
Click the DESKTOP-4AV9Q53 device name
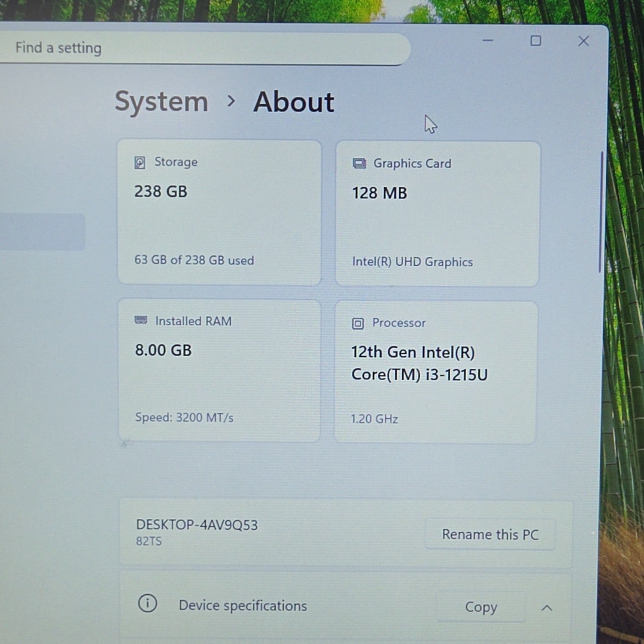pos(197,525)
